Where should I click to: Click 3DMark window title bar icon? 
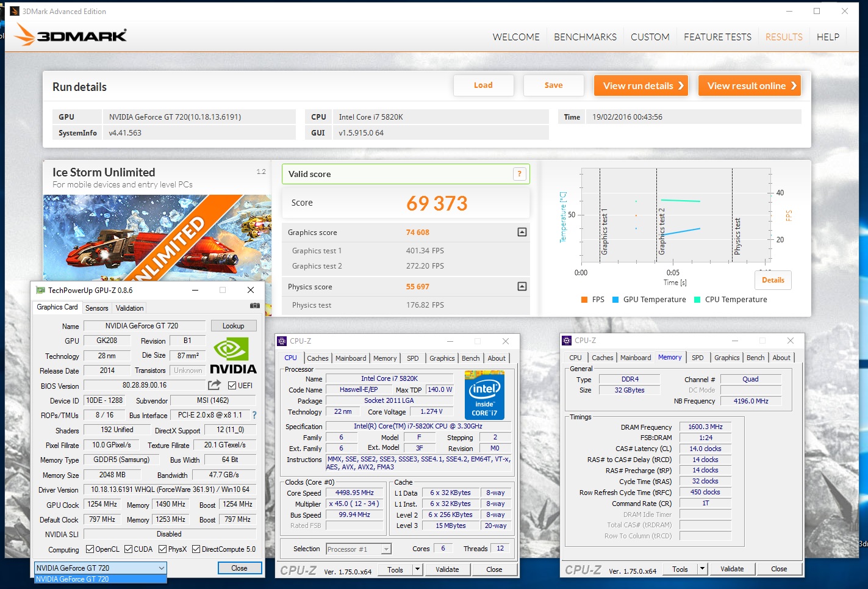pyautogui.click(x=15, y=11)
